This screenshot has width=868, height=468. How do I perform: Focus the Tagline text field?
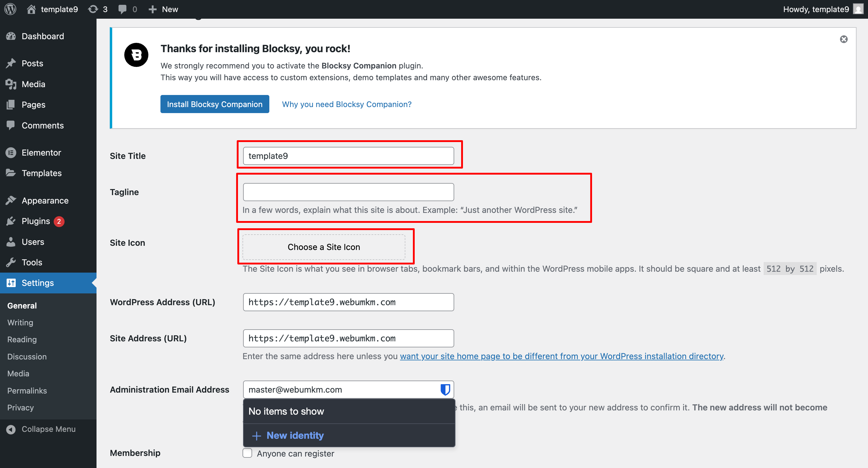click(x=348, y=192)
